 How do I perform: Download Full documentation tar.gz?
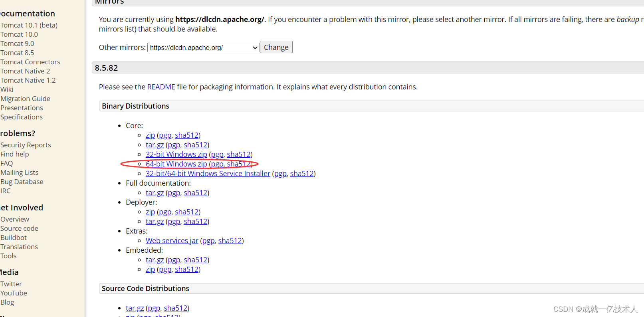(x=155, y=193)
